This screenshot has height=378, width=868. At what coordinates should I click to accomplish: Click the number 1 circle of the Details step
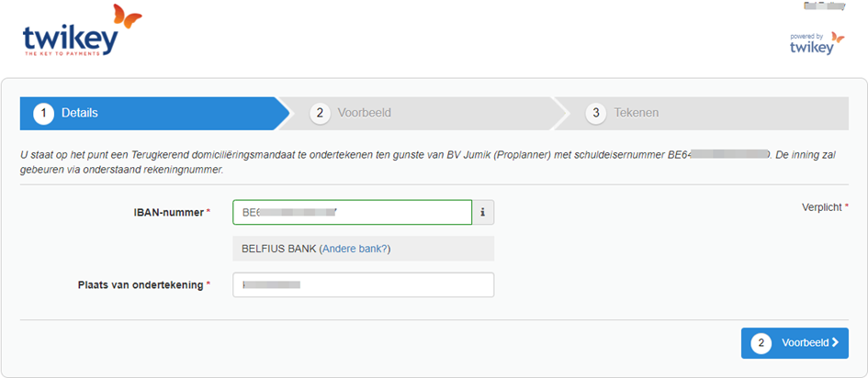point(44,113)
